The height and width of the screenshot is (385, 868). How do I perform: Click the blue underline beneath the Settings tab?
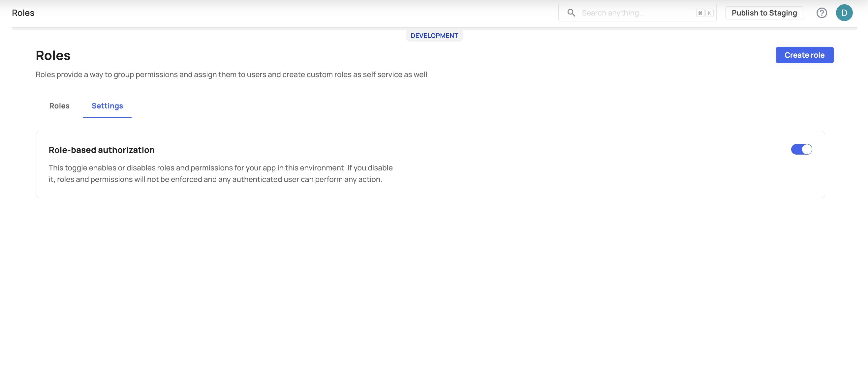(x=107, y=117)
